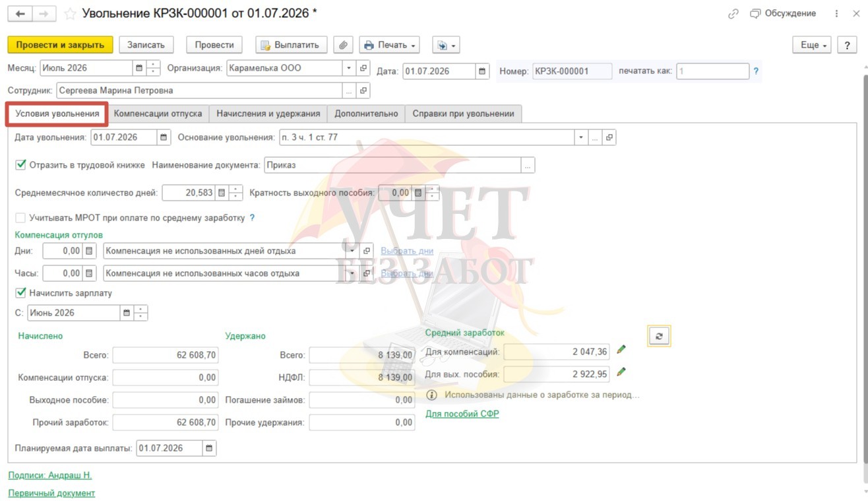Click Провести и закрыть button
This screenshot has height=501, width=868.
[60, 45]
